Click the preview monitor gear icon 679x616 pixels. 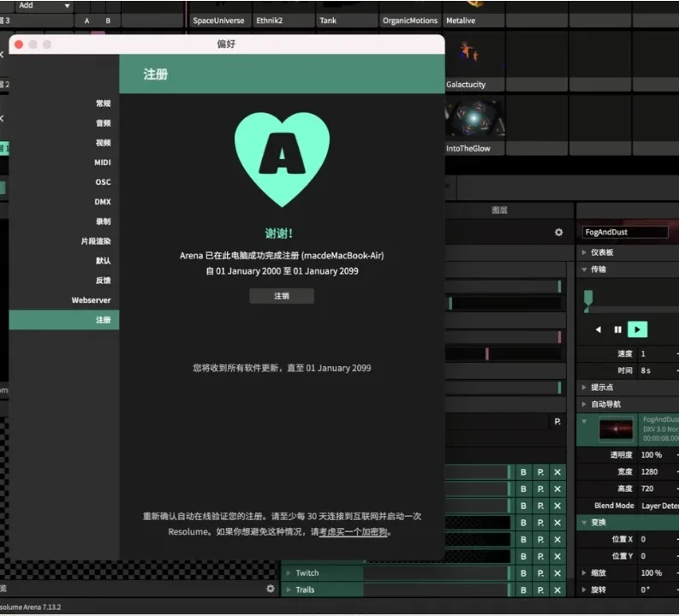(271, 589)
